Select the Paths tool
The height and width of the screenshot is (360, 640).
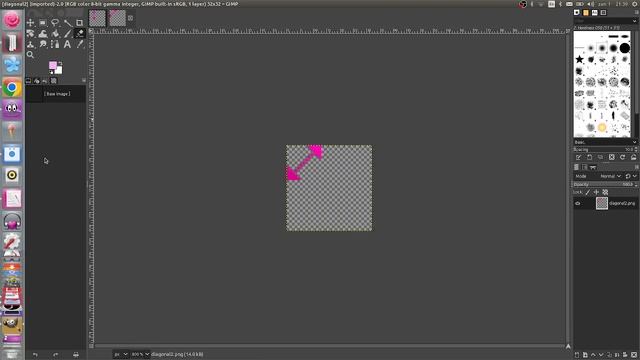[x=55, y=44]
